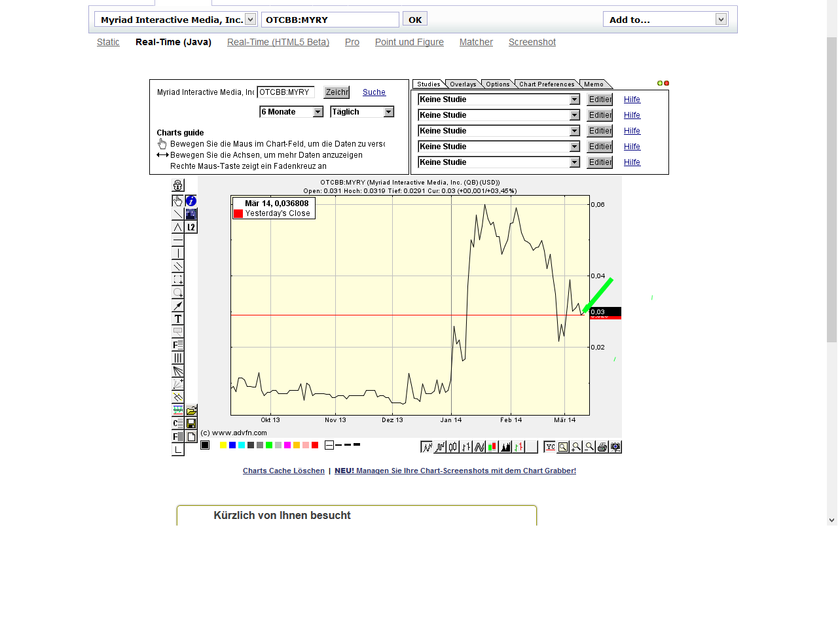Open the 'Täglich' frequency dropdown
The height and width of the screenshot is (644, 838).
tap(362, 112)
